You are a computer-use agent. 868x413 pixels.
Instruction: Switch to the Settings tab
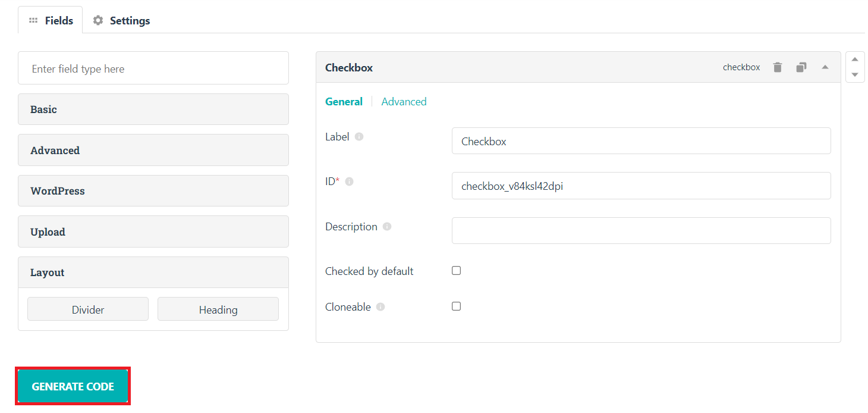pos(122,20)
